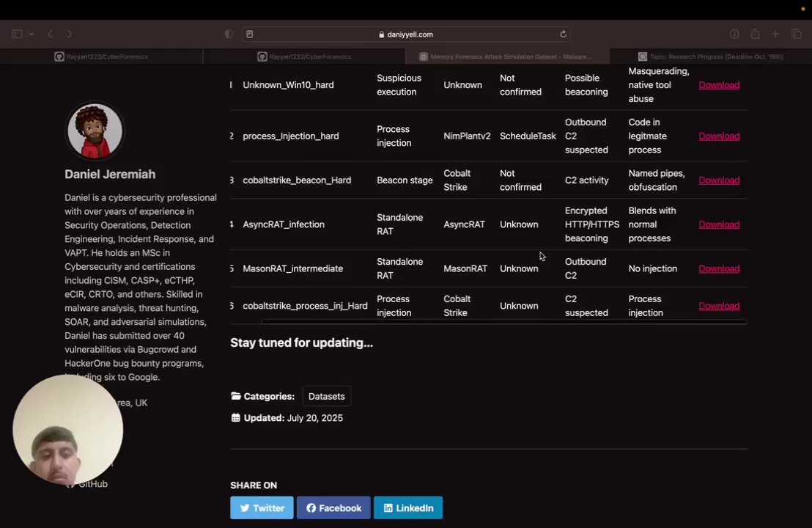Share the post on LinkedIn
This screenshot has width=812, height=528.
point(408,507)
